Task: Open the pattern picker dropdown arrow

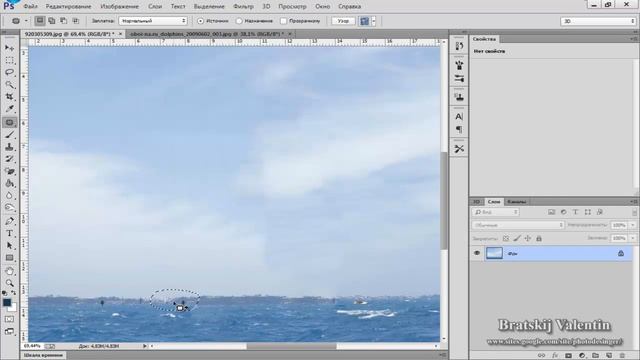Action: 373,21
